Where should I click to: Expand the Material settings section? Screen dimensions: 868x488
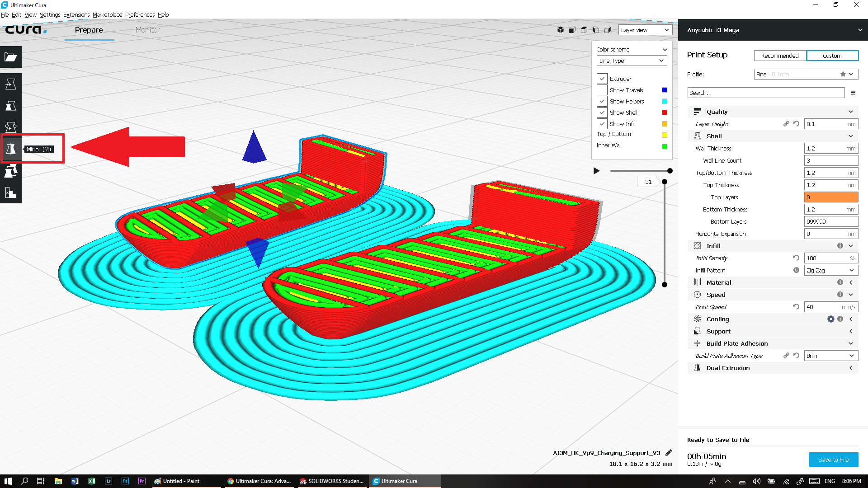coord(773,282)
